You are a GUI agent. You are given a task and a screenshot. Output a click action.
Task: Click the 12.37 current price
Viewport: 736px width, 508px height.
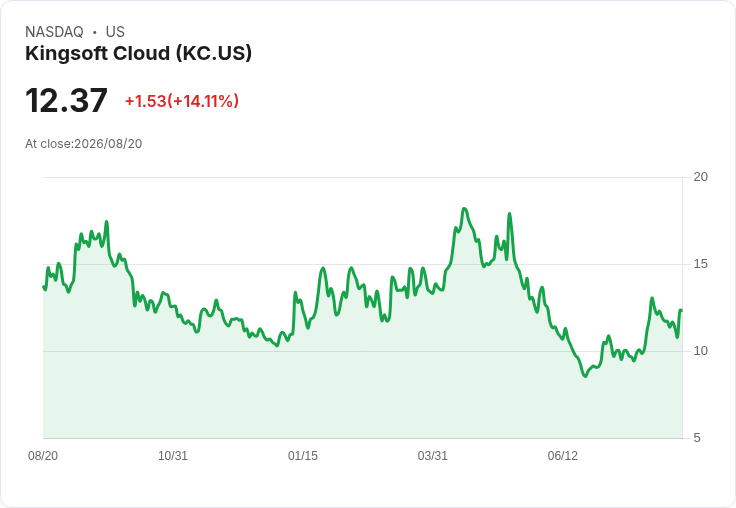click(x=66, y=100)
